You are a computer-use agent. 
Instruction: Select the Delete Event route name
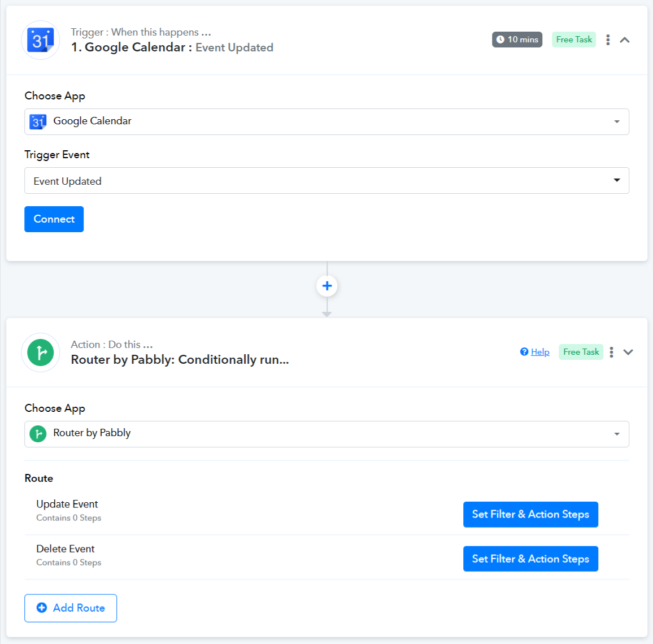coord(66,549)
